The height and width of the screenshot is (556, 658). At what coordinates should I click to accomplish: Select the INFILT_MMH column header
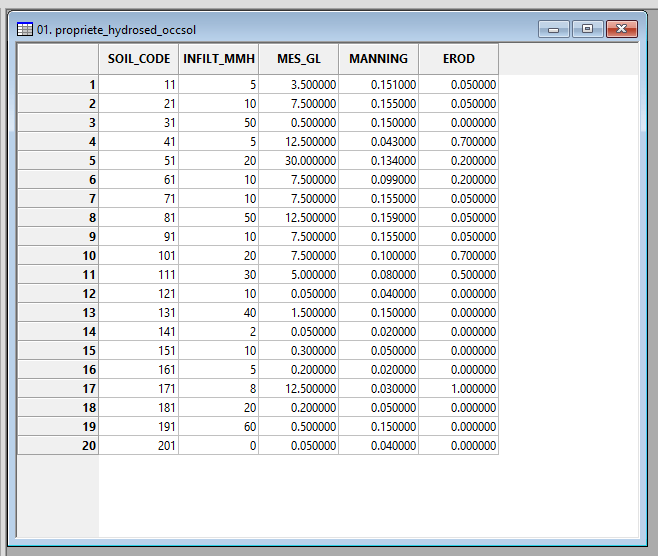coord(219,59)
